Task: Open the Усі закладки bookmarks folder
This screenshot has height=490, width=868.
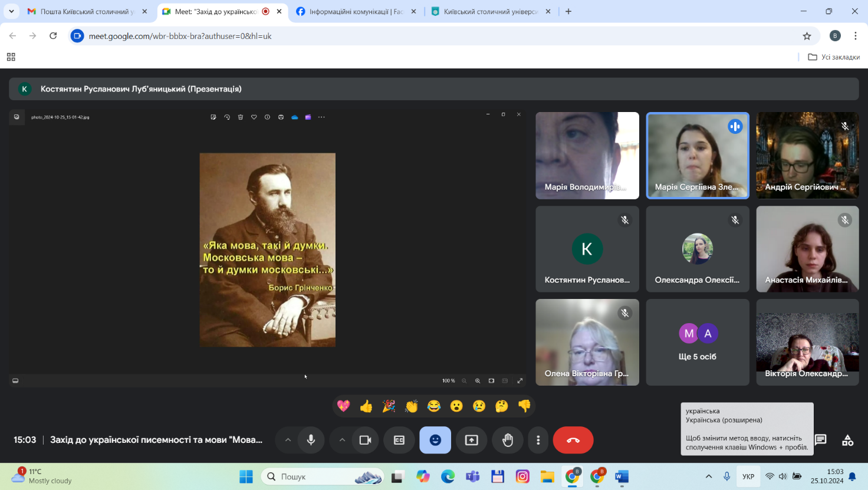Action: (x=834, y=57)
